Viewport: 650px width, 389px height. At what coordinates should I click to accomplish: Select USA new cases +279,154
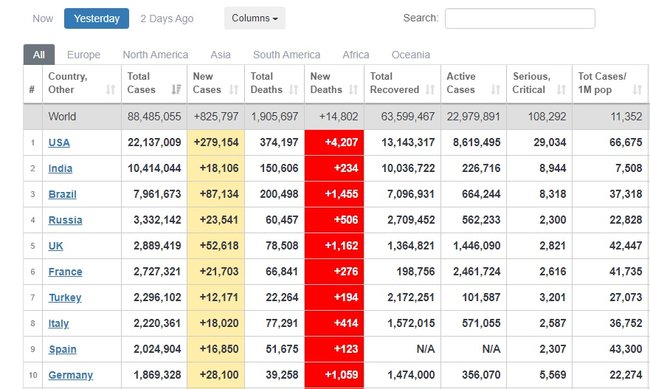click(216, 142)
